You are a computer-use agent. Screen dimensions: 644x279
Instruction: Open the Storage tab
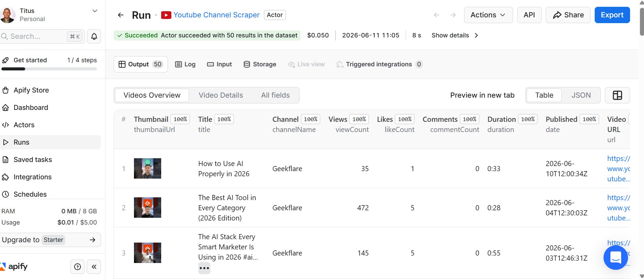(x=260, y=64)
